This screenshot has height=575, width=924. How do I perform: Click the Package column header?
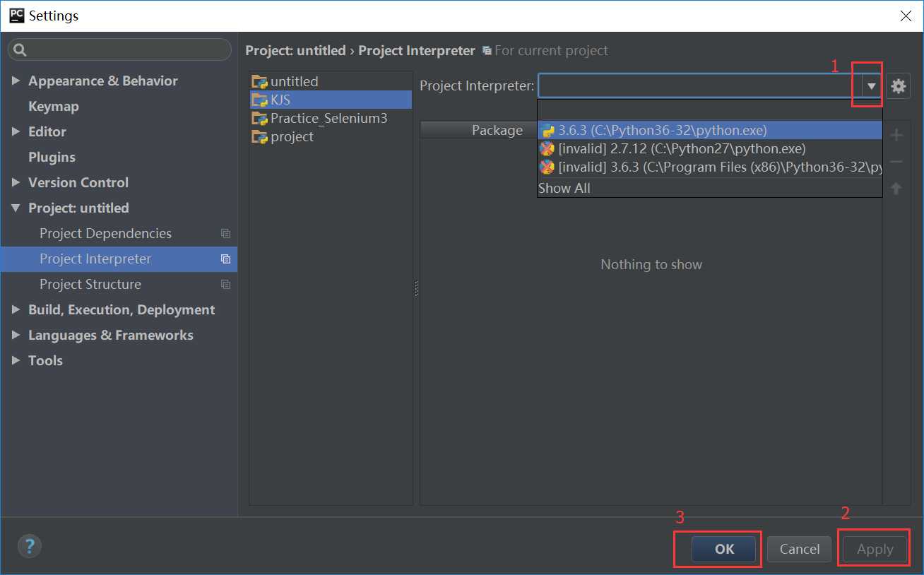497,130
